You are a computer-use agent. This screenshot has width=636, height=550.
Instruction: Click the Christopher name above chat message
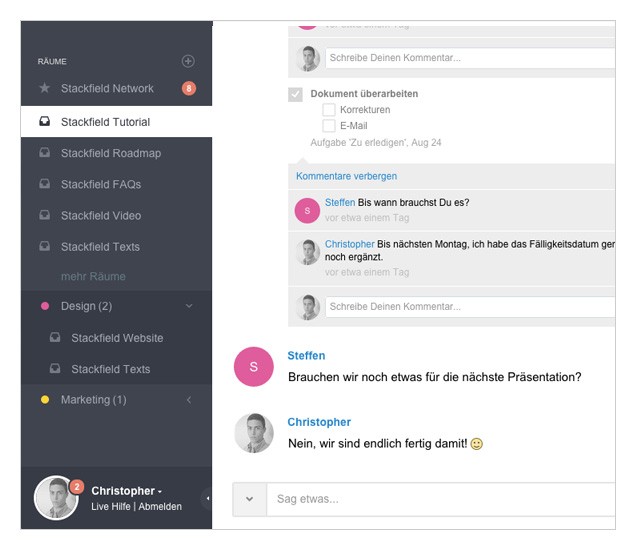[x=319, y=422]
